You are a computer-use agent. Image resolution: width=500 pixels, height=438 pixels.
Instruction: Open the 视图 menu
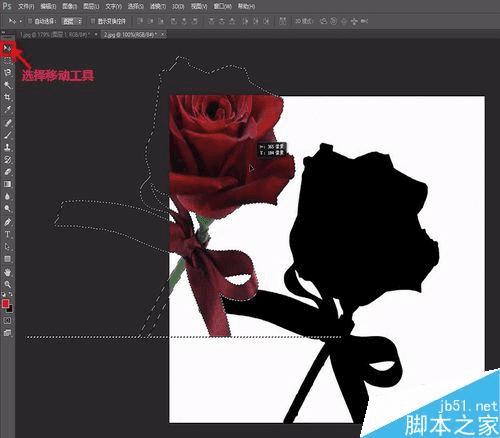[x=199, y=6]
